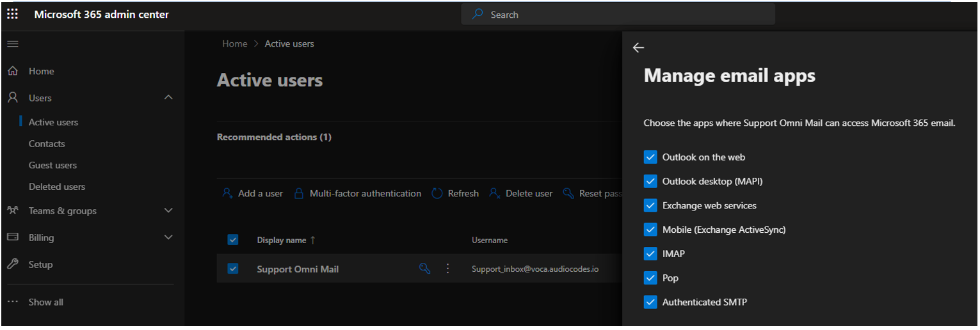The width and height of the screenshot is (980, 330).
Task: Click the reset password key icon
Action: [x=424, y=269]
